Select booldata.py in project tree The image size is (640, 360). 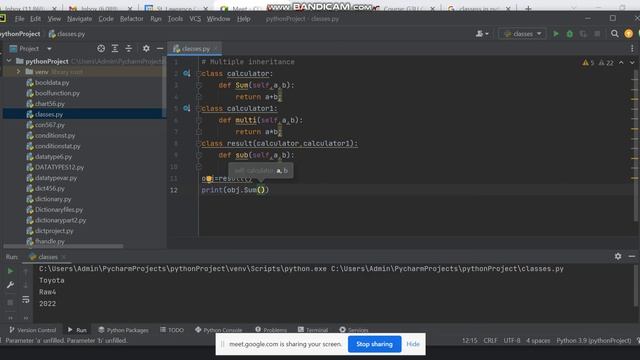[52, 82]
